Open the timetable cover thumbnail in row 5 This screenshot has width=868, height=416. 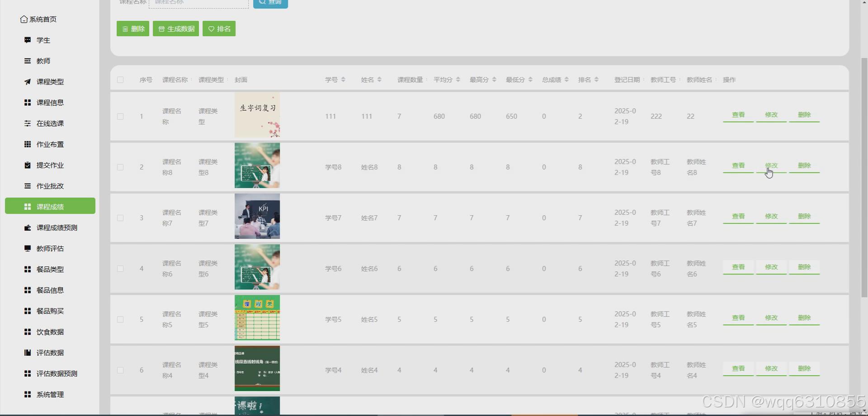pos(257,318)
